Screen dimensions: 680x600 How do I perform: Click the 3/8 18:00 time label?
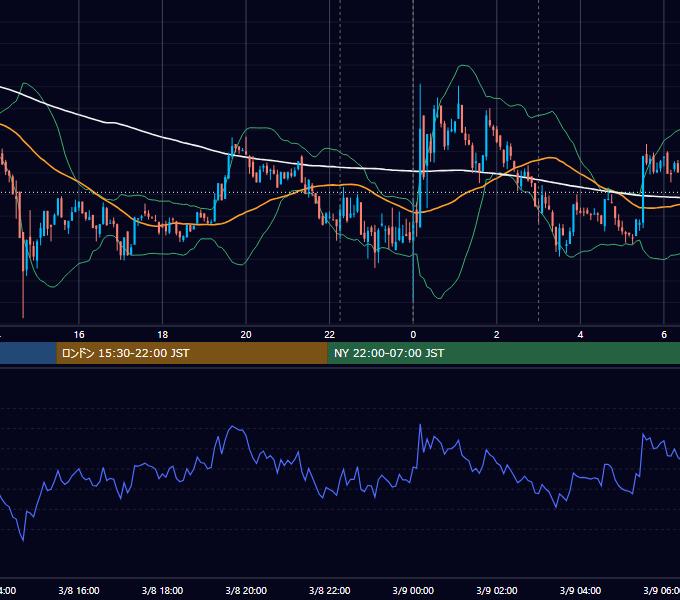pos(163,590)
